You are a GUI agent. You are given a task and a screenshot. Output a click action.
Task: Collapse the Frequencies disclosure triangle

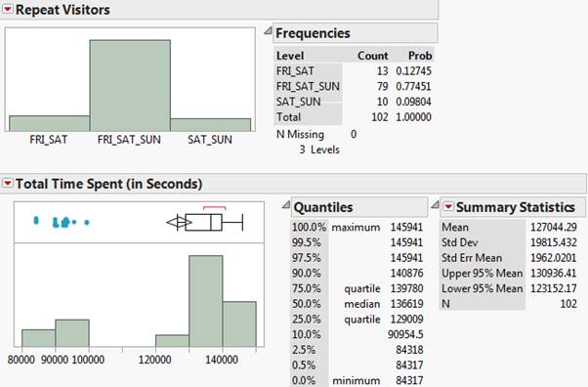pos(268,30)
